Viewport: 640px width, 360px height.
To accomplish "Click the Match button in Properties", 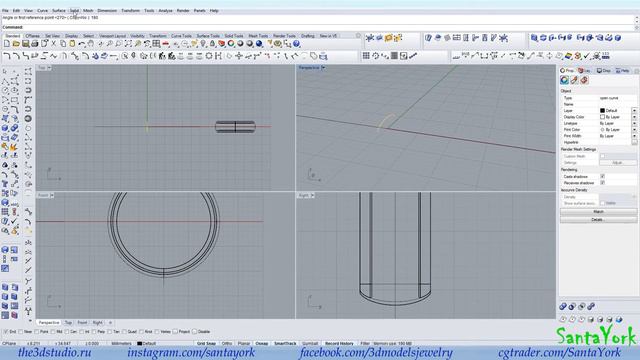I will 598,212.
